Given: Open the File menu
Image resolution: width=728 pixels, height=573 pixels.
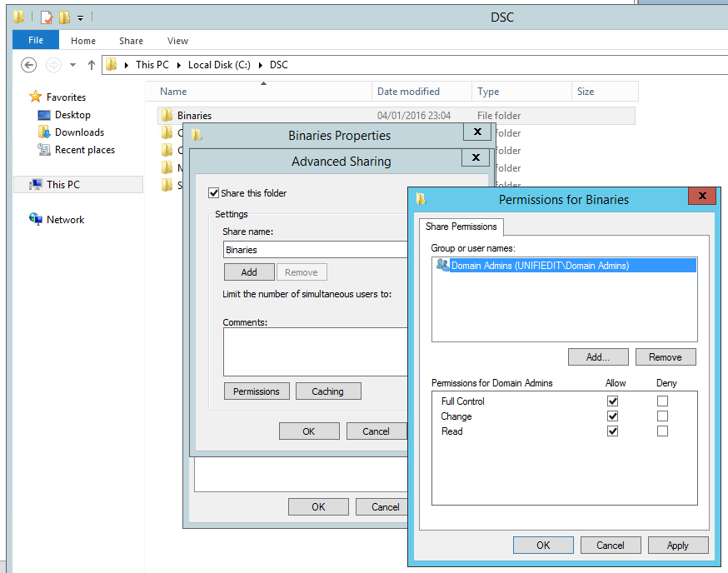Looking at the screenshot, I should coord(36,41).
